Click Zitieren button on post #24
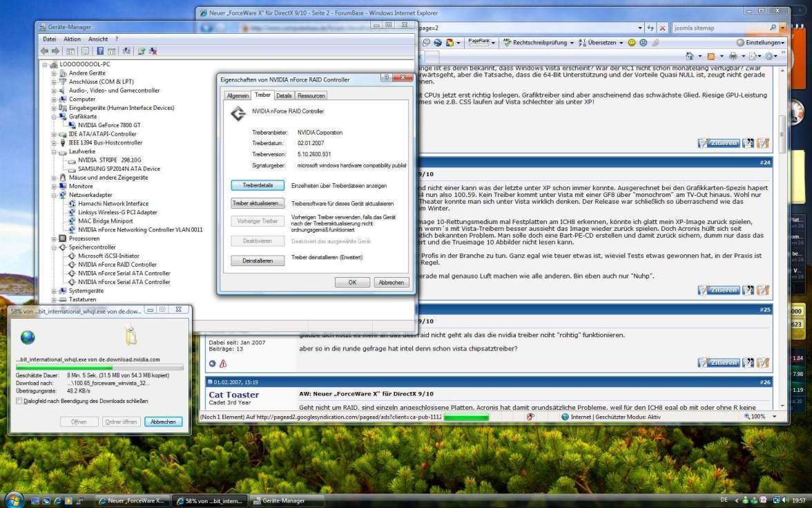The image size is (812, 508). point(718,290)
